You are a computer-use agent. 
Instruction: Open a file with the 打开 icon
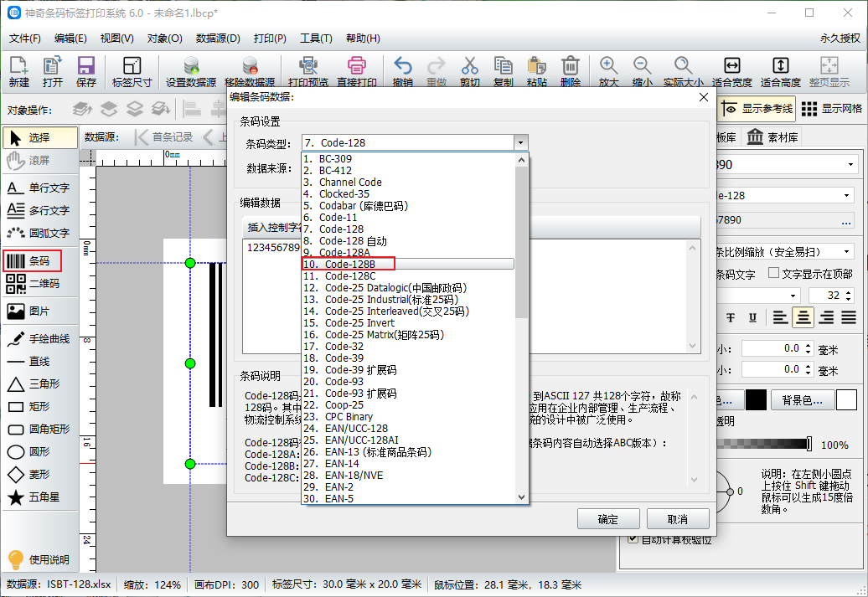point(53,71)
